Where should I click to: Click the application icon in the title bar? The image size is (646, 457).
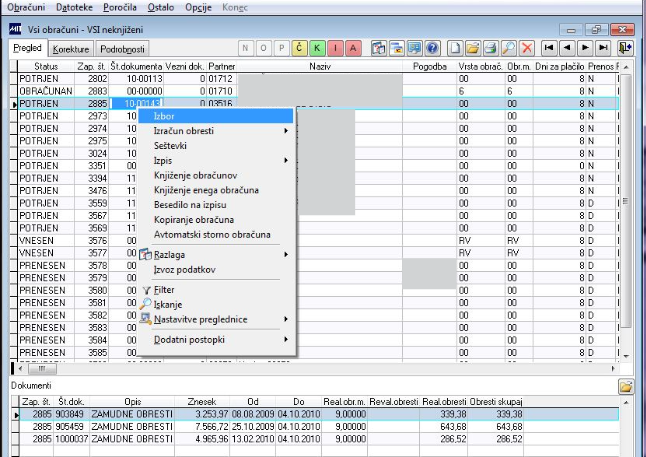tap(15, 28)
